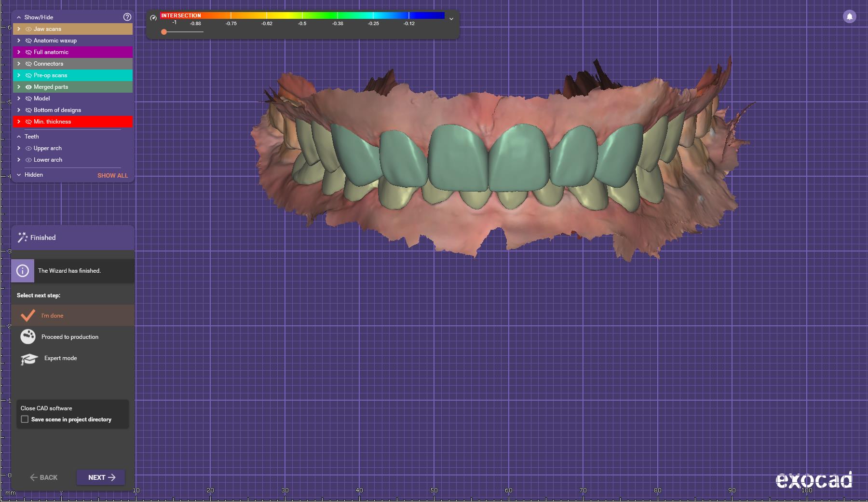Select the Min. thickness group entry

pyautogui.click(x=52, y=122)
